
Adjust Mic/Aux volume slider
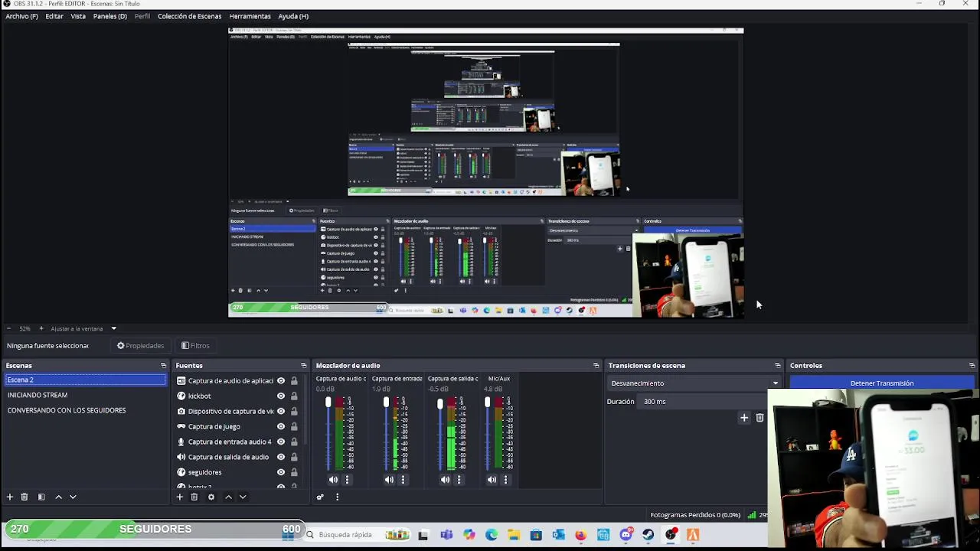click(488, 403)
